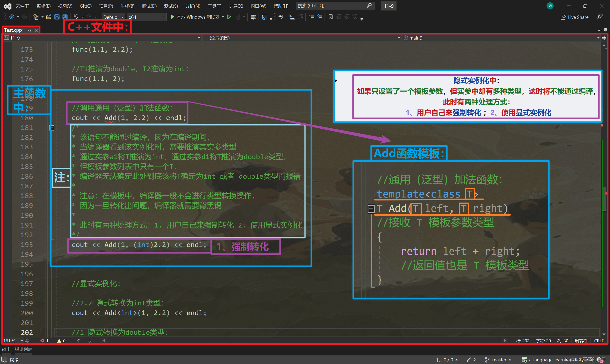
Task: Open the 11-9 project scope dropdown
Action: click(x=102, y=38)
